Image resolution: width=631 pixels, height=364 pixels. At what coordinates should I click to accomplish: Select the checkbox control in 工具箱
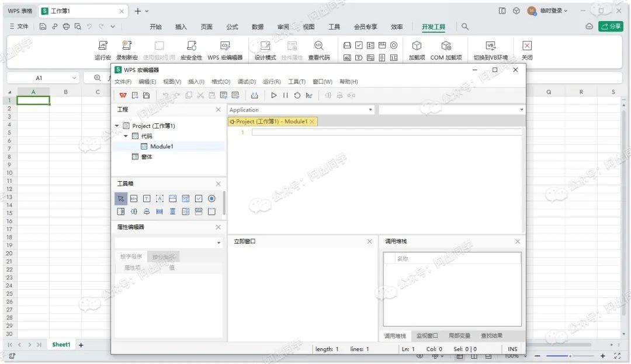coord(199,199)
